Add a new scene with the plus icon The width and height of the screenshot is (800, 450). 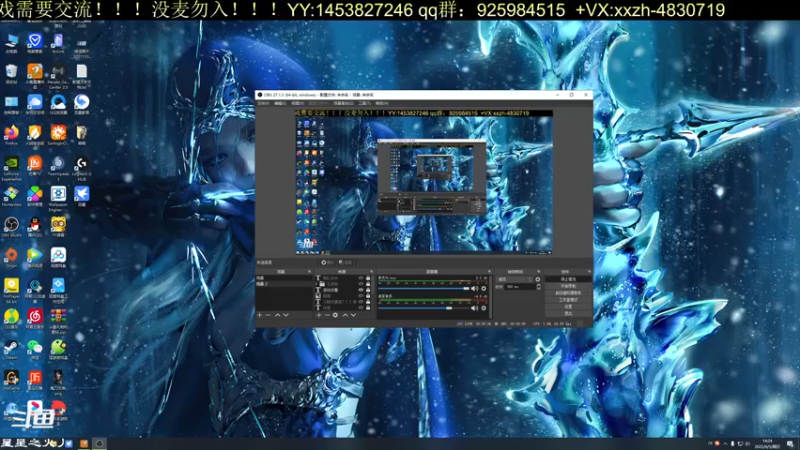[259, 315]
